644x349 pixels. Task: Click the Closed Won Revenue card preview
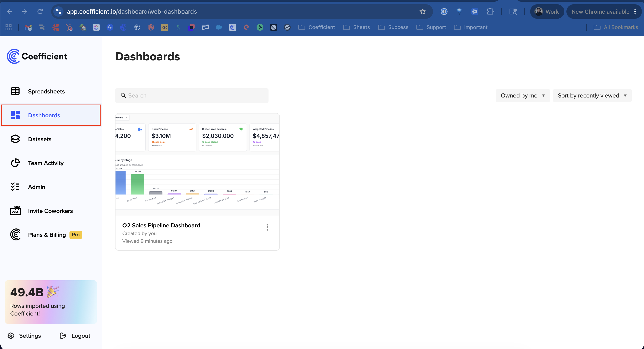coord(223,137)
